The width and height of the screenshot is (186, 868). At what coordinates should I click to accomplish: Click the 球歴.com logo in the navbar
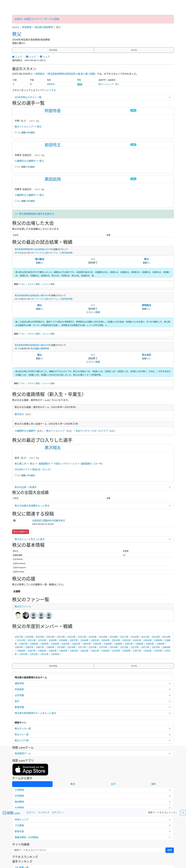coord(11,813)
